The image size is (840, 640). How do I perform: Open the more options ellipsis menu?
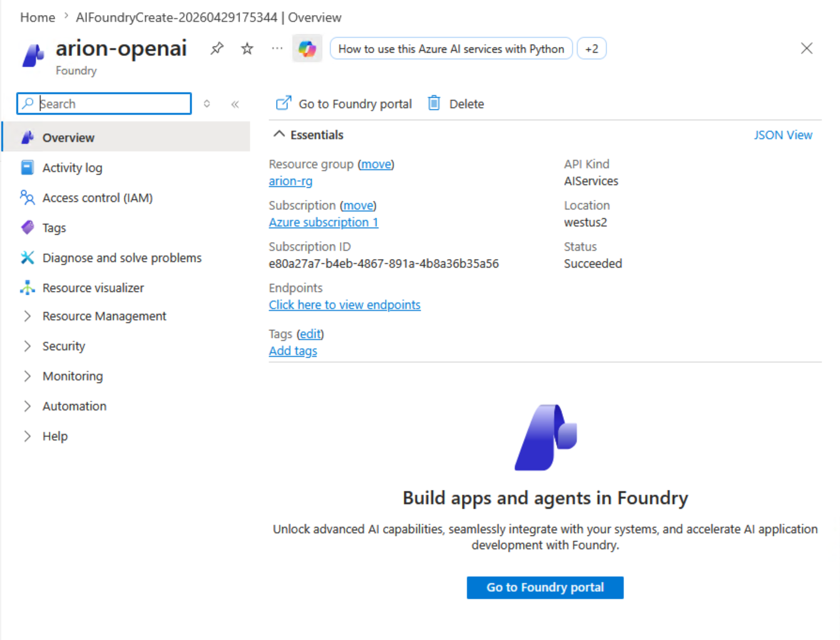coord(277,48)
